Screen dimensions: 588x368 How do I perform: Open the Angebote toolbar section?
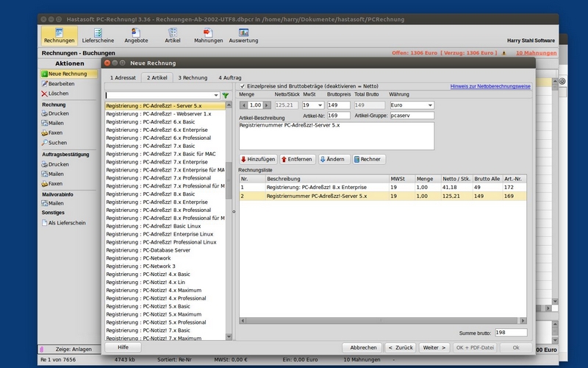click(x=136, y=35)
